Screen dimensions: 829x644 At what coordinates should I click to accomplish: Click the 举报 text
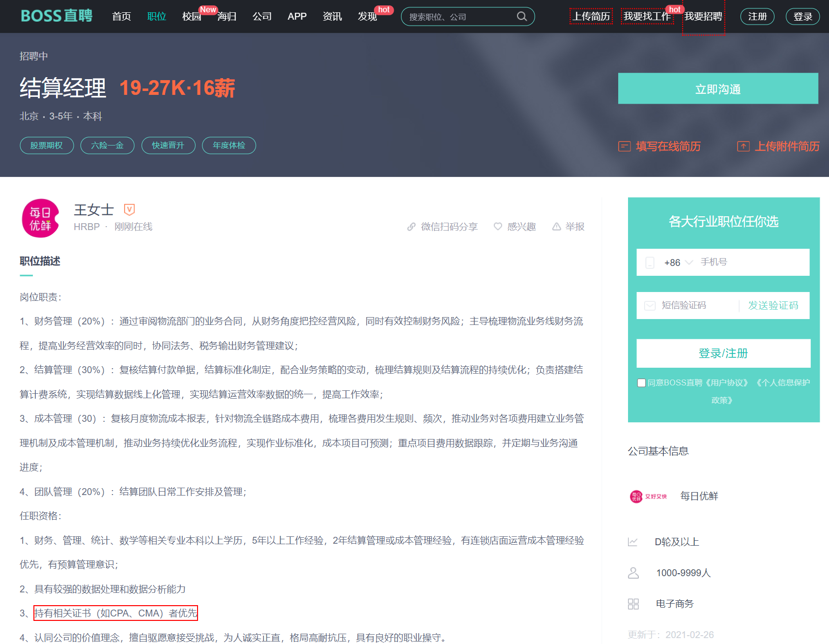(x=575, y=227)
